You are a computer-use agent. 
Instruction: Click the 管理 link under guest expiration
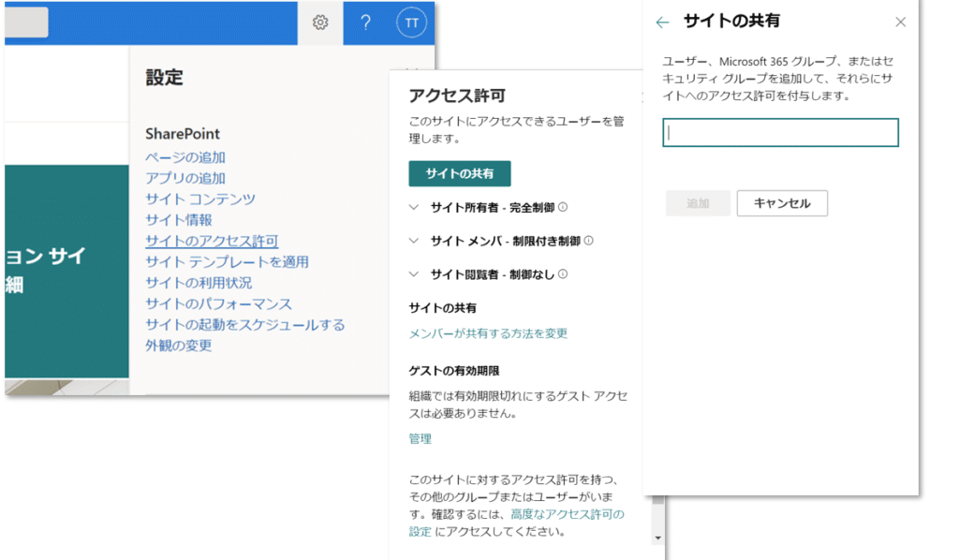[420, 438]
